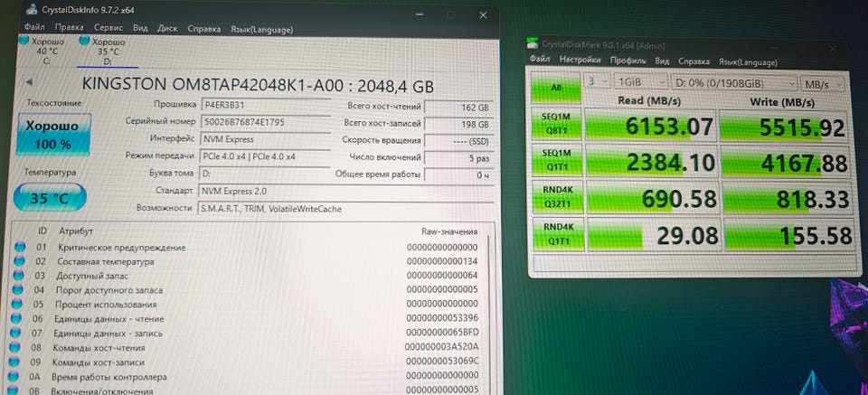Open Язык(Language) menu in CrystalDiskInfo

[x=261, y=29]
